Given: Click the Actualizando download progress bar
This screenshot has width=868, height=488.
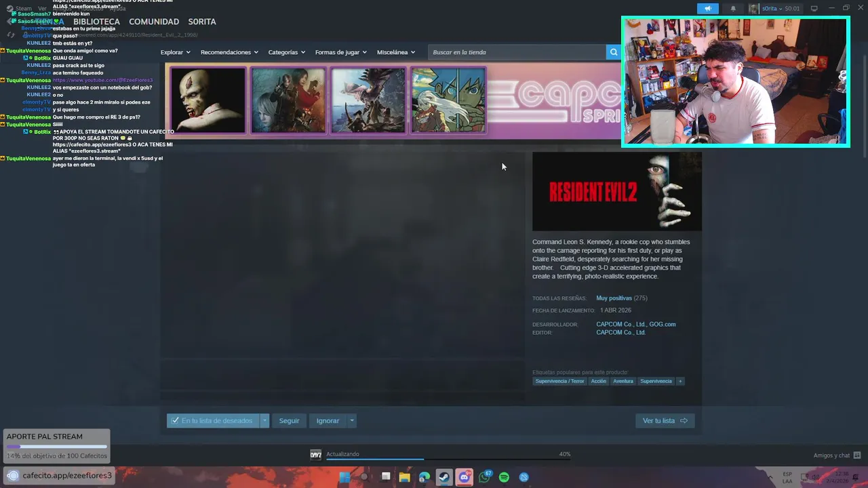Looking at the screenshot, I should (448, 459).
